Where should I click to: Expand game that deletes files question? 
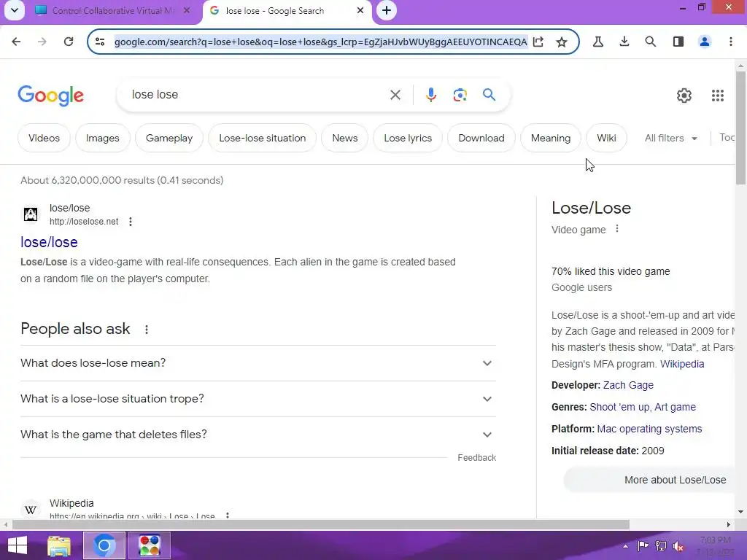tap(258, 435)
